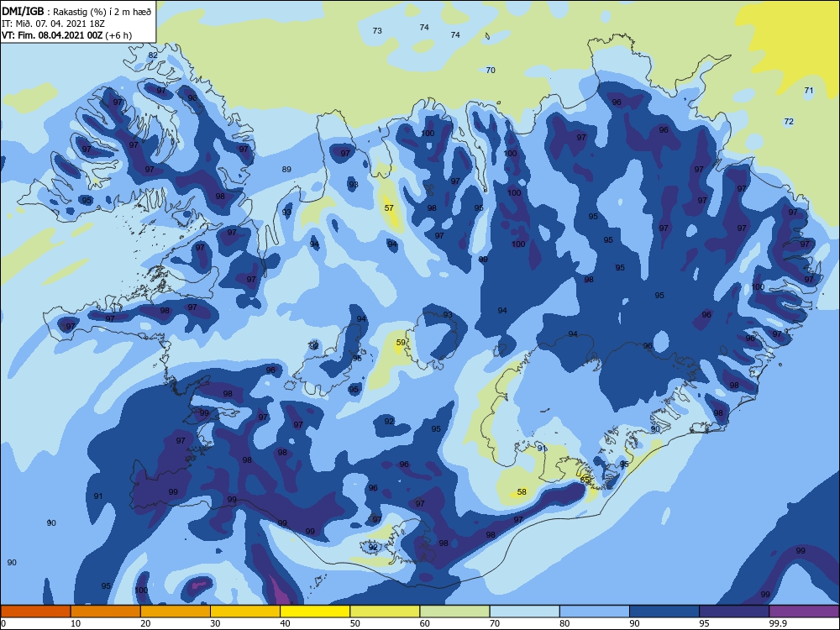
Task: Click the 10–20 orange legend swatch
Action: tap(106, 612)
